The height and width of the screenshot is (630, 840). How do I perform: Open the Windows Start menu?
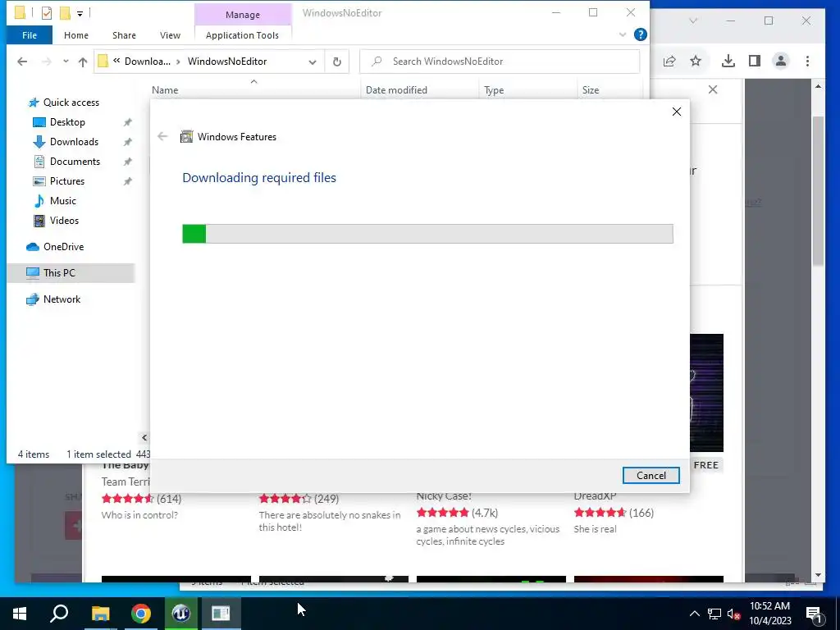pyautogui.click(x=20, y=614)
